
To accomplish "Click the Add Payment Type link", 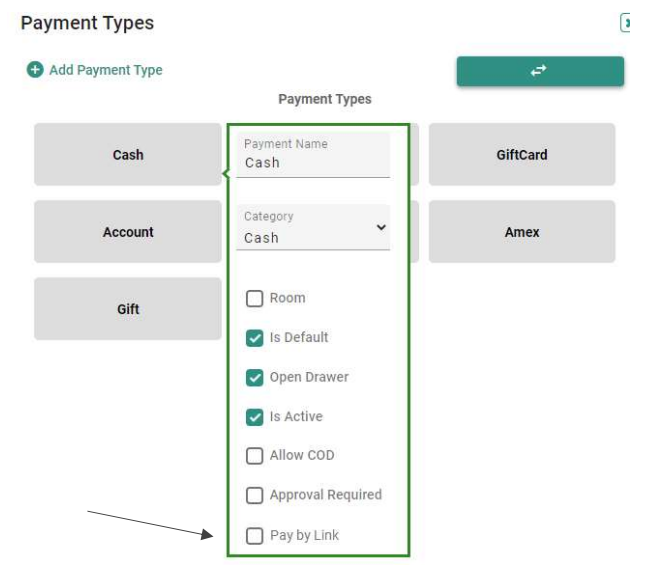I will click(x=105, y=70).
